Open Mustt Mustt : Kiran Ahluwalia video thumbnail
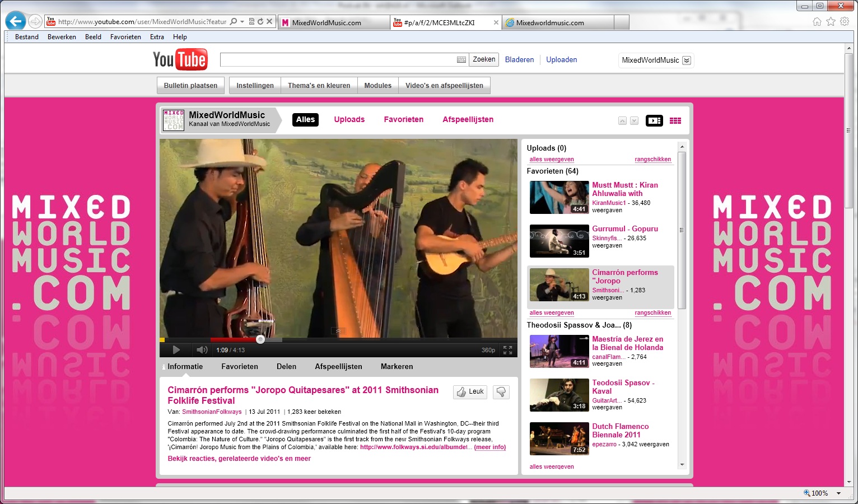The image size is (858, 504). 558,197
